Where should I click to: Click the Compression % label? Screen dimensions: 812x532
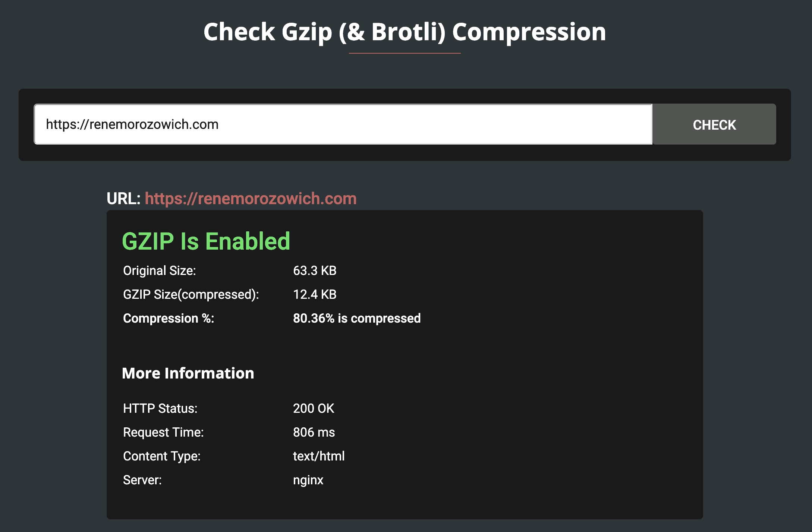click(x=169, y=318)
